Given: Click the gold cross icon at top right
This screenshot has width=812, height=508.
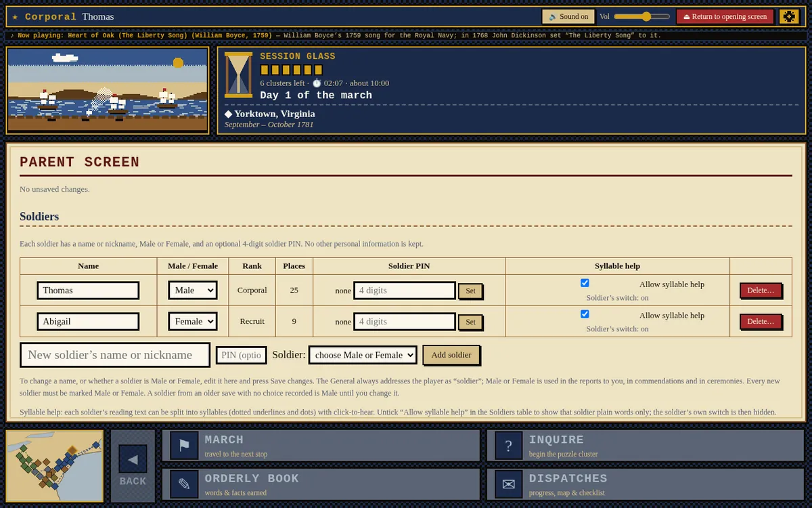Looking at the screenshot, I should tap(789, 16).
